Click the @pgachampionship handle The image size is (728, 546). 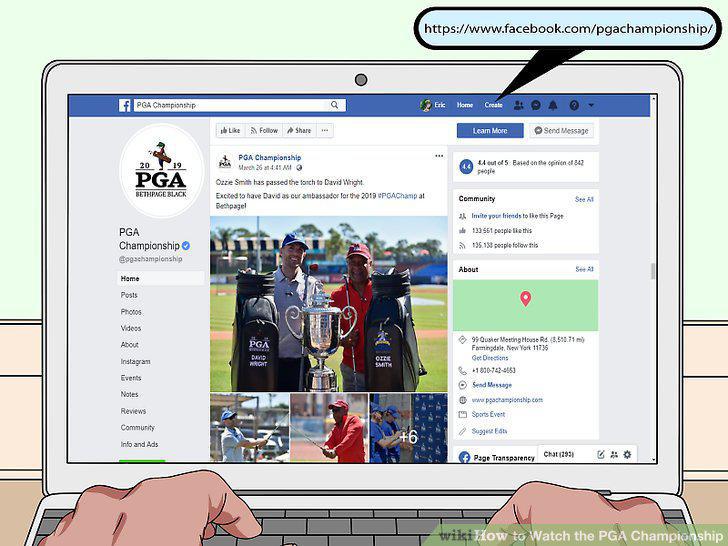point(150,259)
